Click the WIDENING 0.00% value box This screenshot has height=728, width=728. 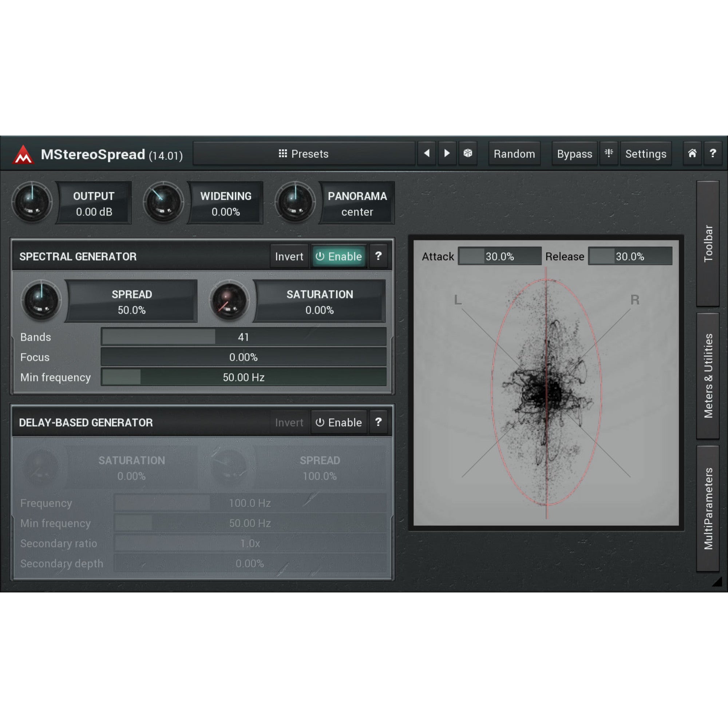[225, 203]
